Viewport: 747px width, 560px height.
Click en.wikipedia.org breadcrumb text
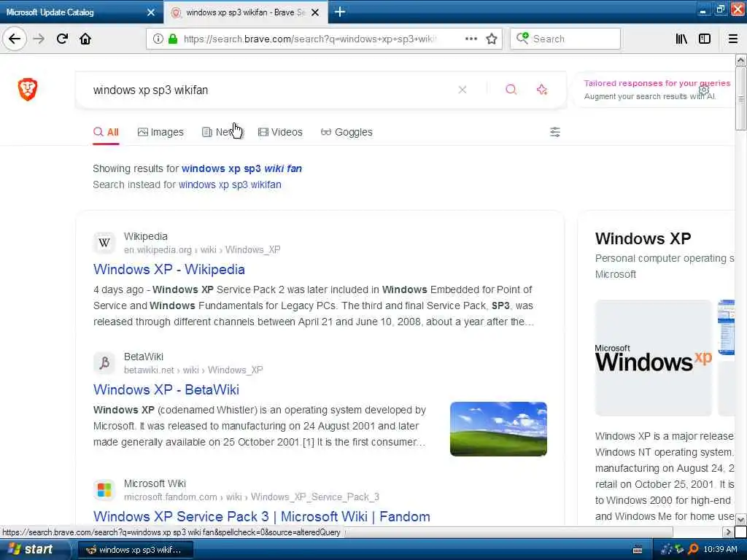tap(158, 249)
